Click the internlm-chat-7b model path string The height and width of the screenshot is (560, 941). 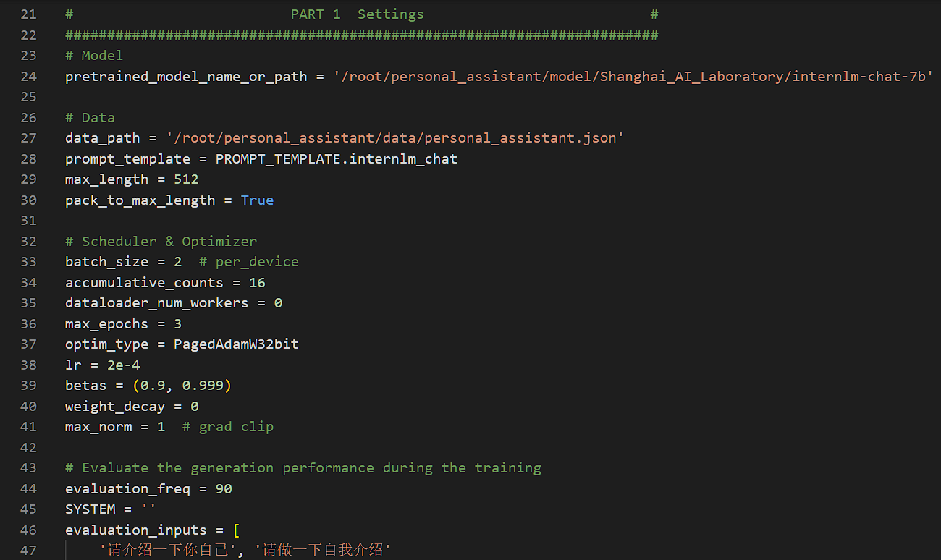tap(633, 76)
